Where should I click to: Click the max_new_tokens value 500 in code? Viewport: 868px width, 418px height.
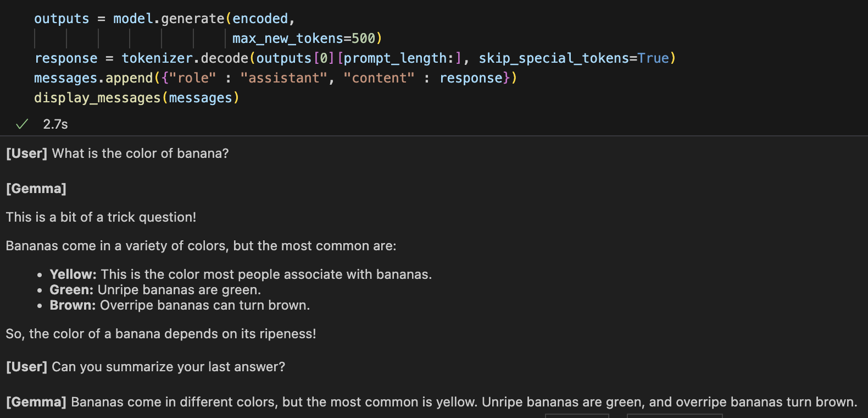point(363,38)
